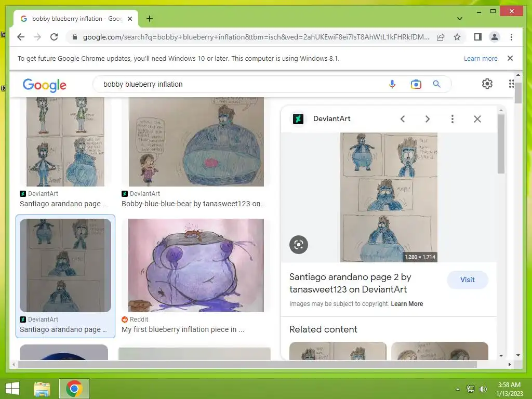Screen dimensions: 532x399
Task: Click the DeviantArt source name in preview
Action: (x=331, y=119)
